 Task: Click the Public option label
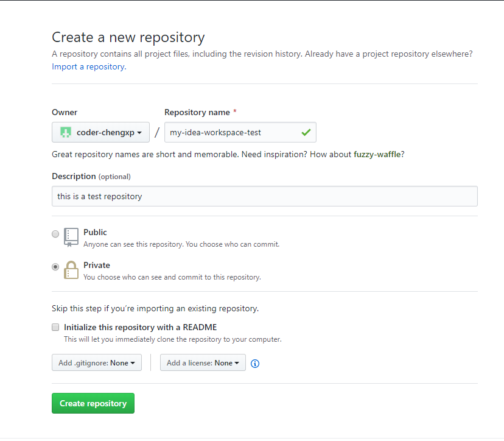pos(95,232)
